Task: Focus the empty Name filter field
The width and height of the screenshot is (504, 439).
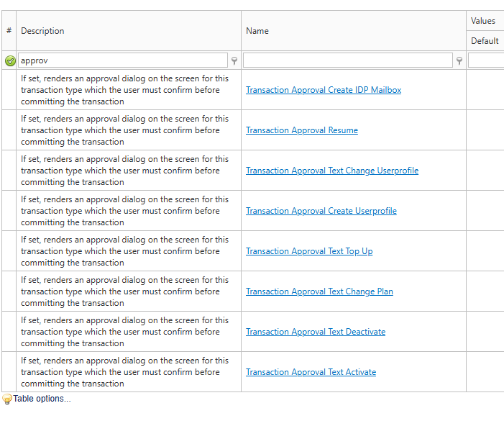Action: coord(348,61)
